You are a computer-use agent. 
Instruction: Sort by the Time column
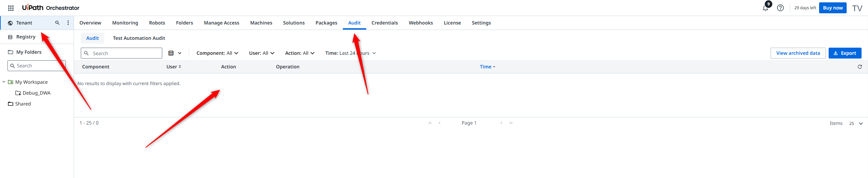(487, 67)
